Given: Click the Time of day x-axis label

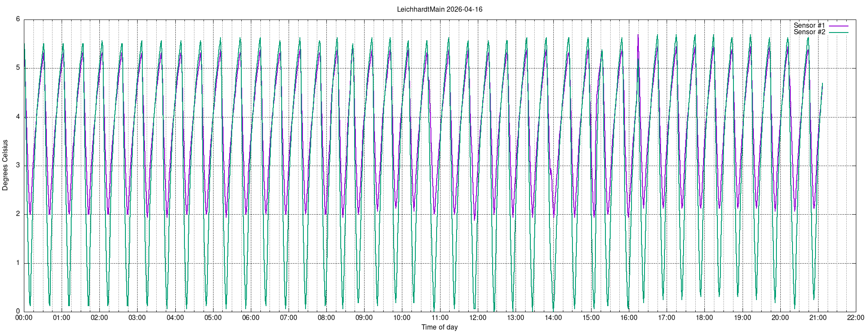Looking at the screenshot, I should tap(439, 327).
